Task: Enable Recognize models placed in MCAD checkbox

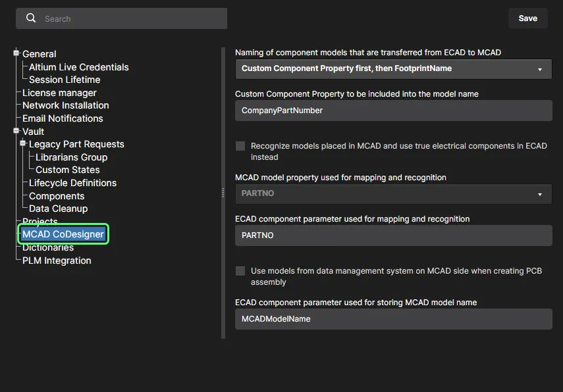Action: coord(240,146)
